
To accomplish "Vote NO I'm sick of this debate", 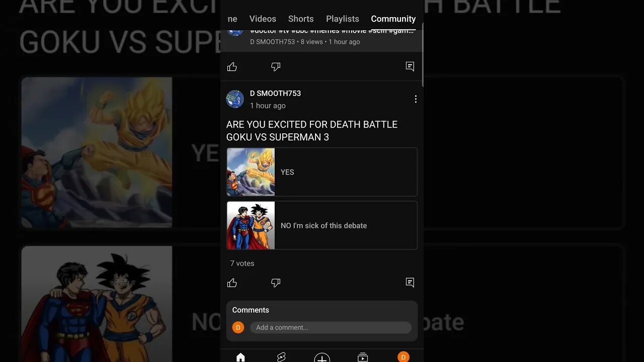I will coord(322,225).
